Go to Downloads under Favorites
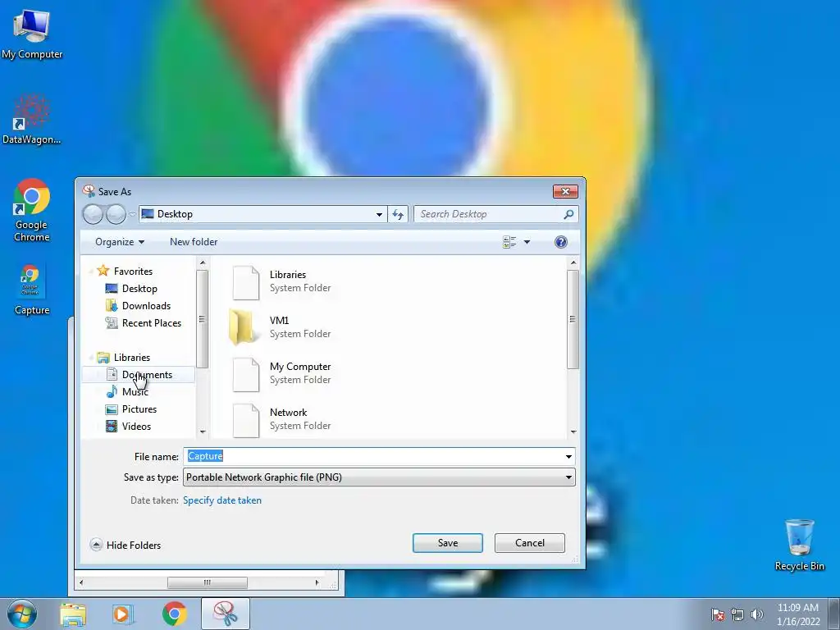Screen dimensions: 840x630 coord(146,306)
